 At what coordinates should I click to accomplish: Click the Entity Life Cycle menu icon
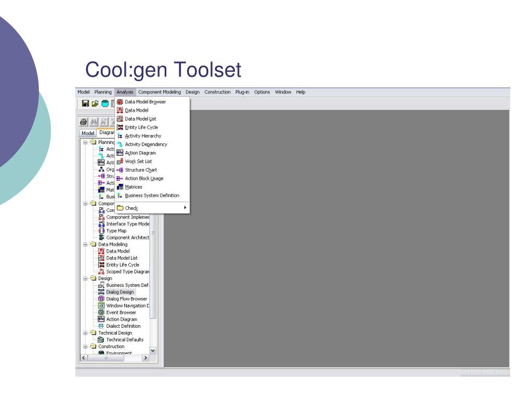click(120, 127)
